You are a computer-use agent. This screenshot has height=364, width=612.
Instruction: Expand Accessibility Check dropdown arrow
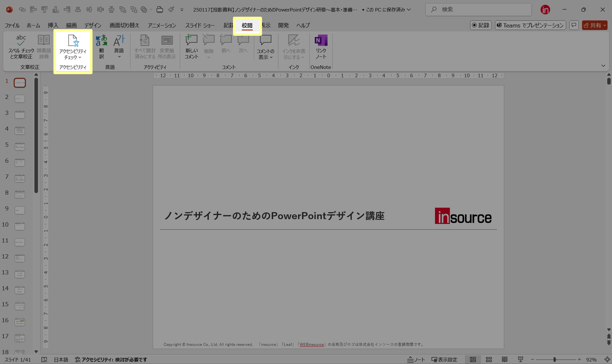pos(80,57)
